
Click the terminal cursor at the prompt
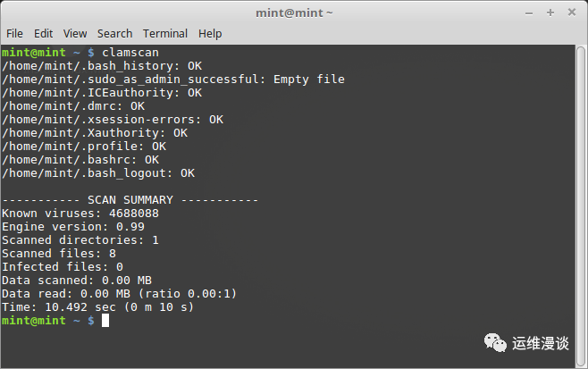(105, 321)
